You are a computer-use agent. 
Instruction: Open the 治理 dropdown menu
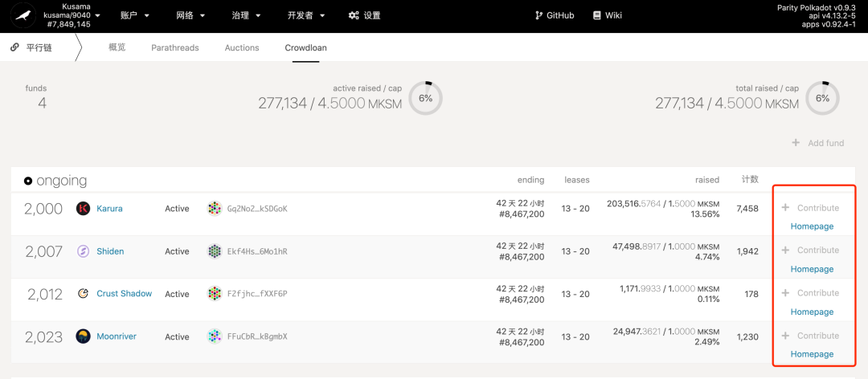tap(247, 15)
